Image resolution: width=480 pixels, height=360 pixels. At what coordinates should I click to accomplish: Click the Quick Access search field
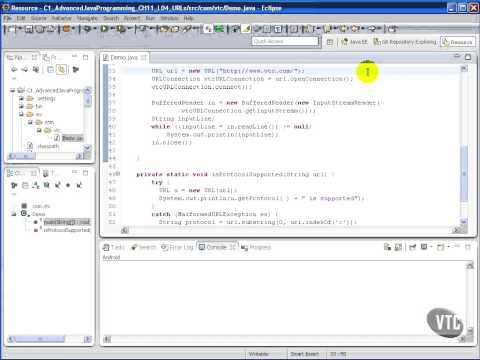(x=285, y=41)
